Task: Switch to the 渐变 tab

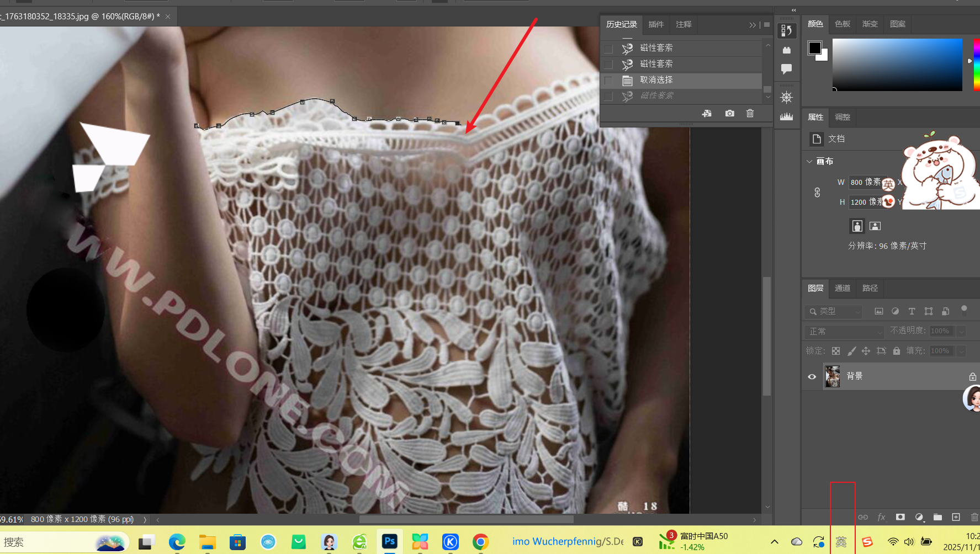Action: click(x=870, y=24)
